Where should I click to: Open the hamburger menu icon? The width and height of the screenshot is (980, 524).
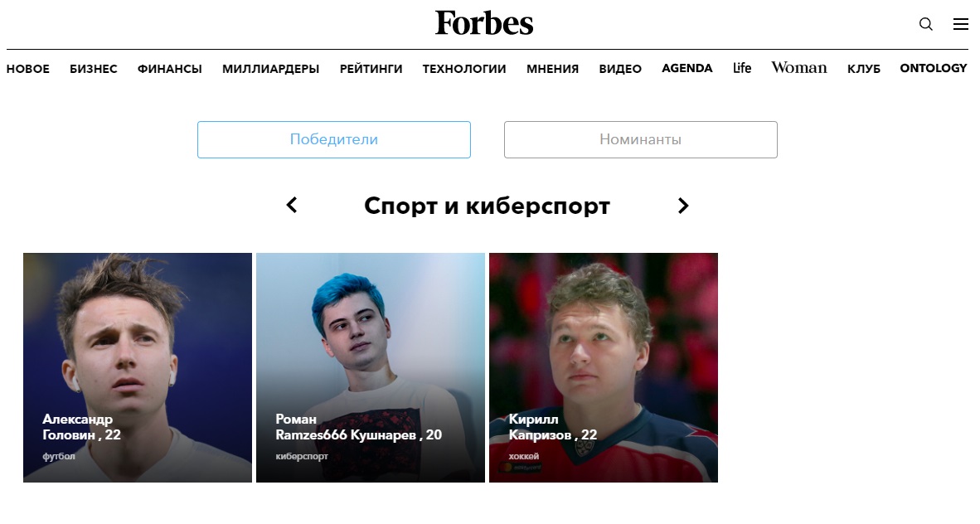[960, 24]
